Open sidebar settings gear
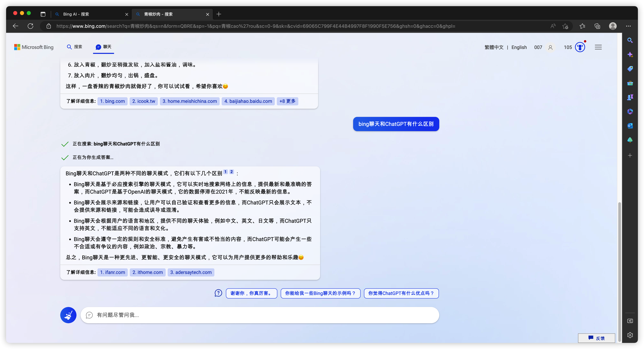644x349 pixels. [630, 335]
